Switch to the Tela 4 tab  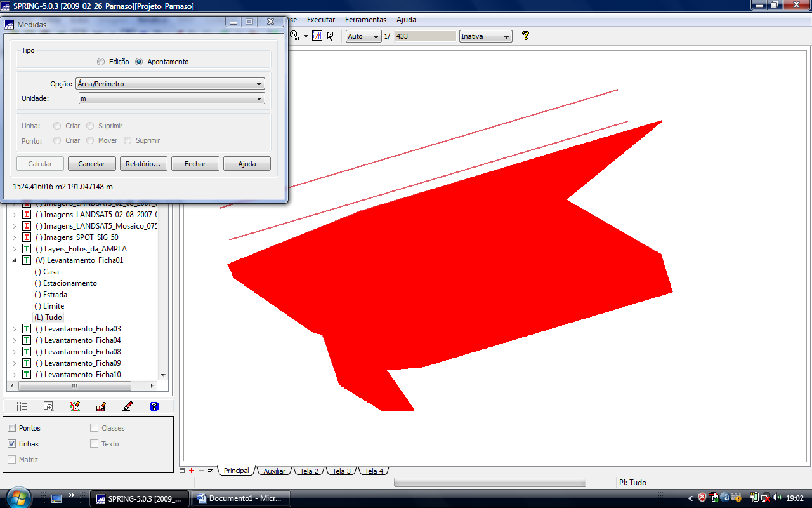(x=374, y=471)
